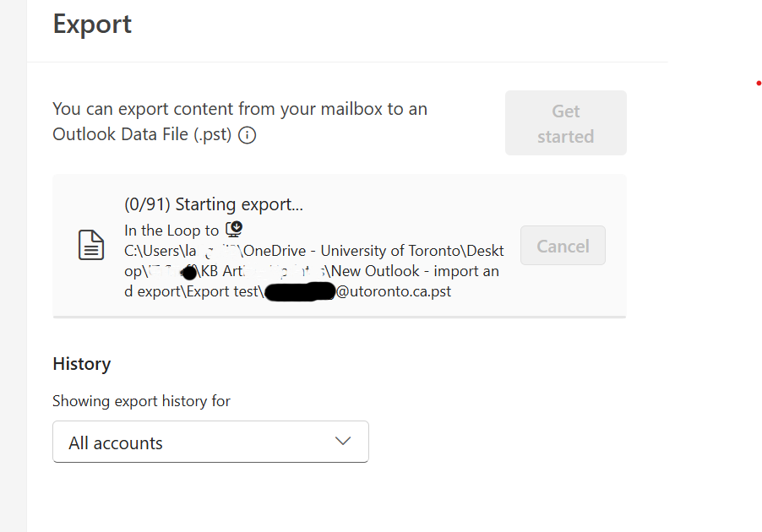Click the "In the Loop to" text
Image resolution: width=762 pixels, height=532 pixels.
coord(171,231)
